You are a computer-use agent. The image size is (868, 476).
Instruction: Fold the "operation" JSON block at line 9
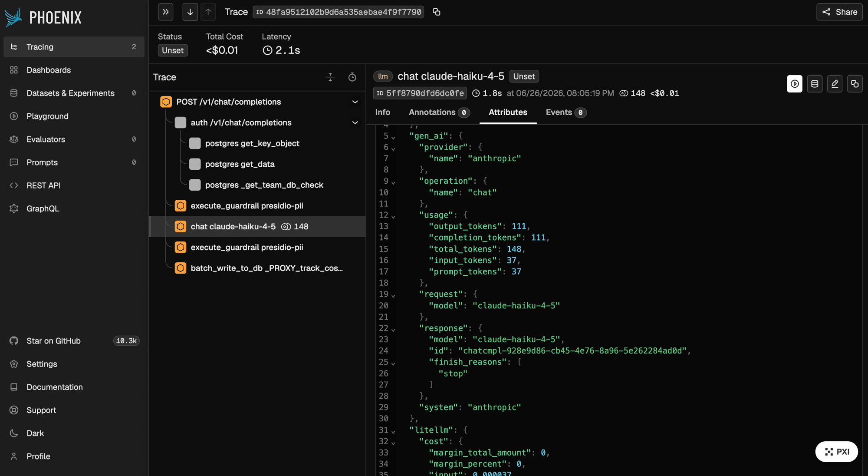pos(393,182)
